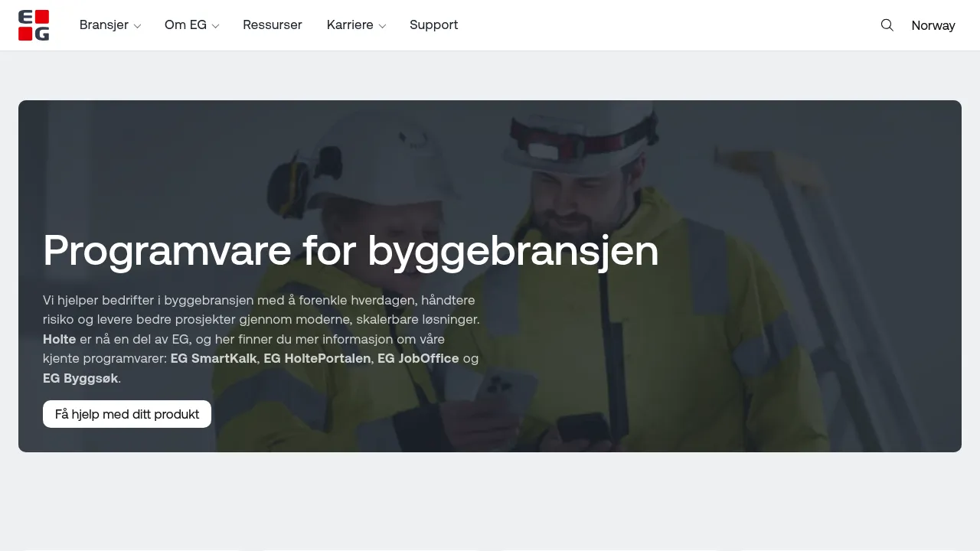Click the EG logo in the header

pos(34,25)
